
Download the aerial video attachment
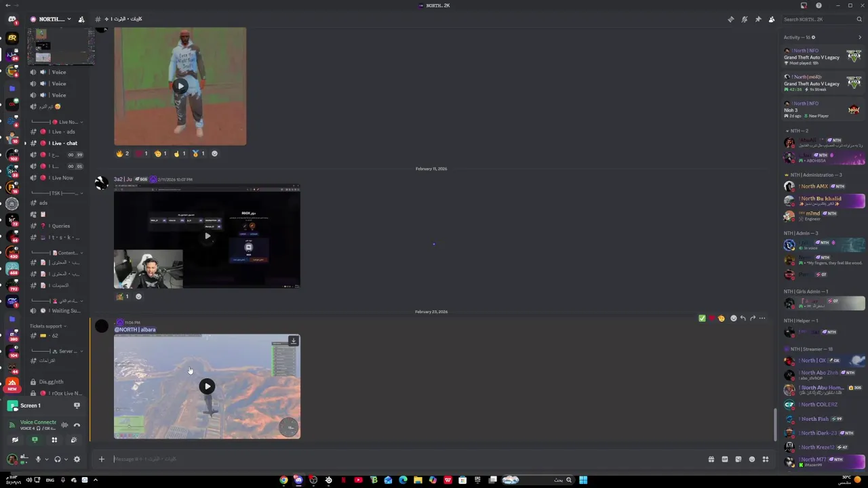(293, 341)
